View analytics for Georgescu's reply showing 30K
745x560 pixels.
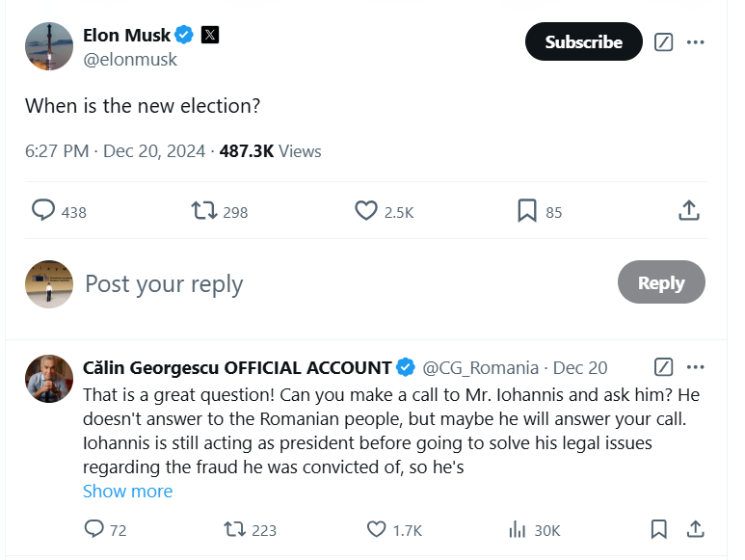pos(518,529)
